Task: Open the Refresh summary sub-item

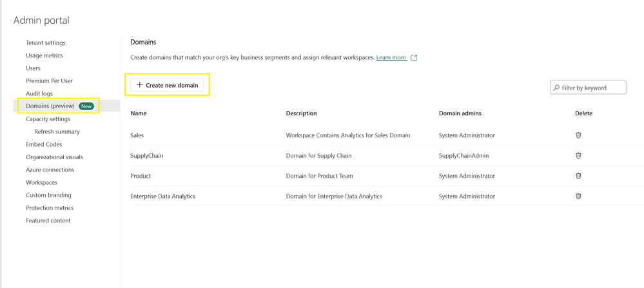Action: click(x=57, y=131)
